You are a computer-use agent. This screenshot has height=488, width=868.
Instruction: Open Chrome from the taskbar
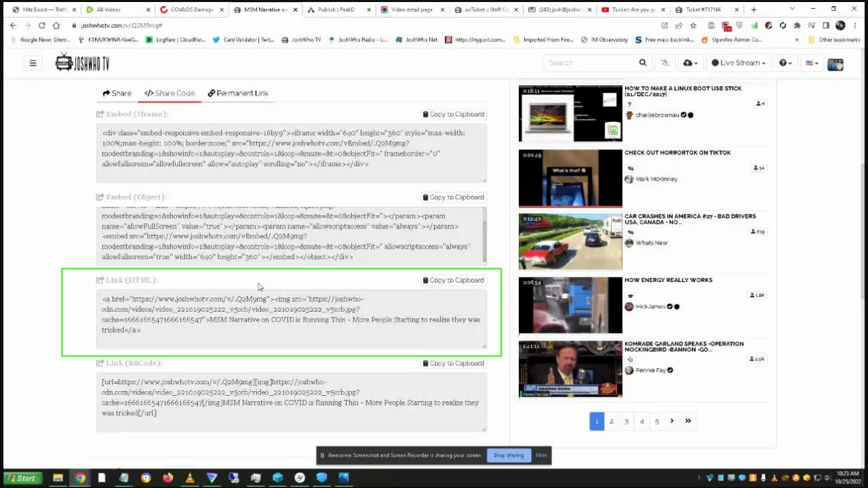click(x=80, y=478)
